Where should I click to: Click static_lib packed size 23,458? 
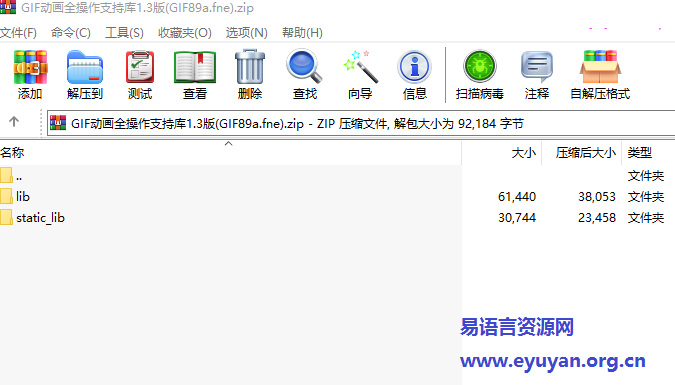tap(597, 218)
